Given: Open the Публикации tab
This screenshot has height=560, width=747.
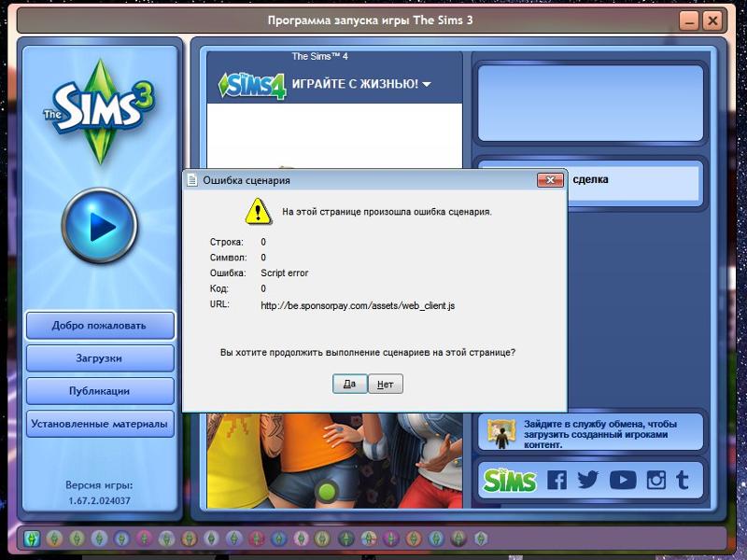Looking at the screenshot, I should (100, 391).
